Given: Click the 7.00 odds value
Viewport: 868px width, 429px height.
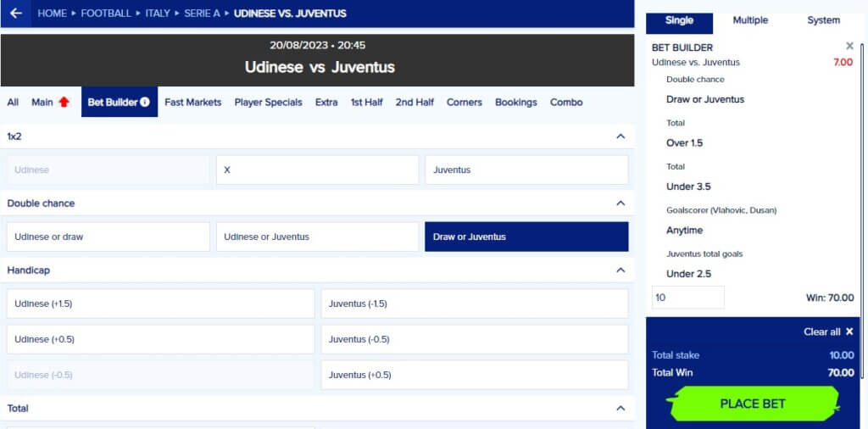Looking at the screenshot, I should coord(843,63).
